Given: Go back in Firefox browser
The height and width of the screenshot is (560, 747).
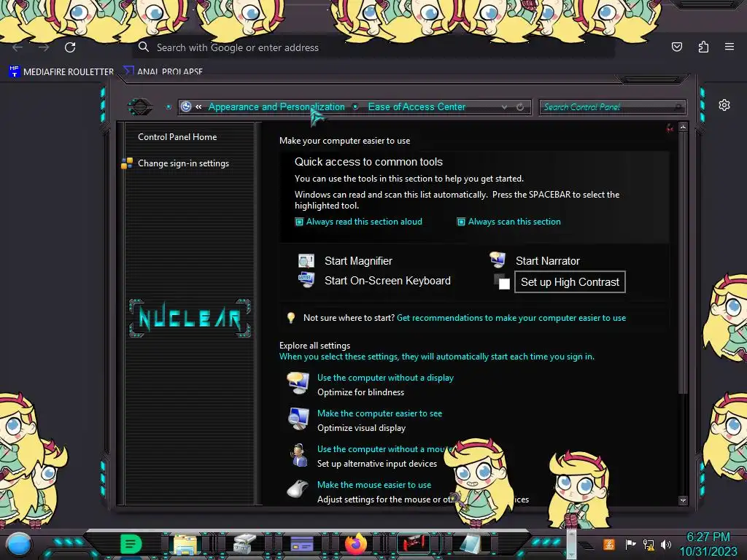Looking at the screenshot, I should tap(18, 47).
